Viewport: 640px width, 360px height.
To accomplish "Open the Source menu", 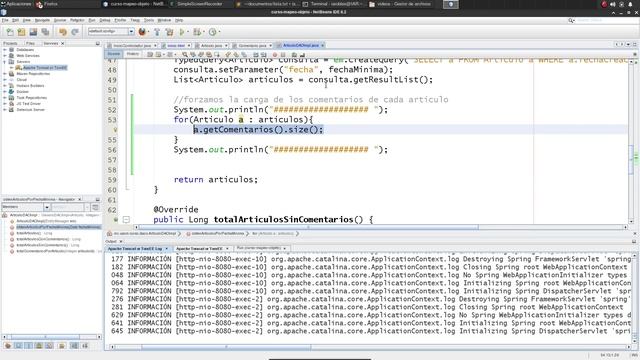I will [x=60, y=20].
